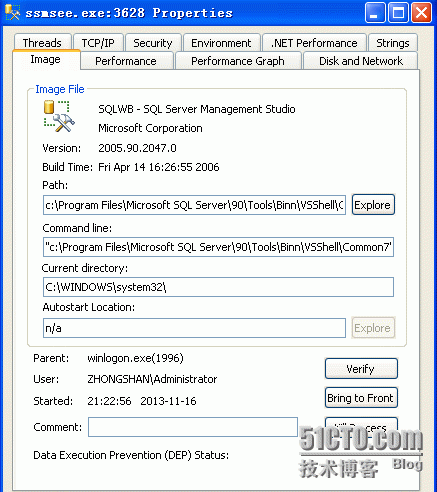Open the Disk and Network tab
This screenshot has width=437, height=492.
point(361,61)
